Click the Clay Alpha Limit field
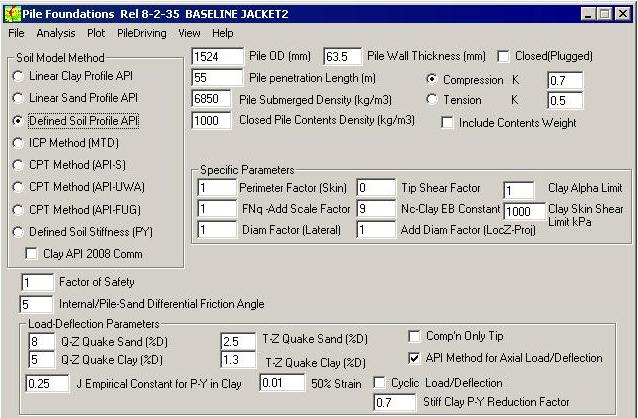The image size is (638, 418). pos(519,190)
